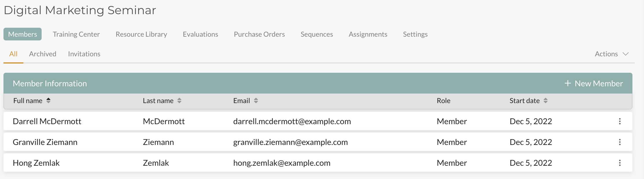
Task: Switch to the Training Center tab
Action: (x=76, y=34)
